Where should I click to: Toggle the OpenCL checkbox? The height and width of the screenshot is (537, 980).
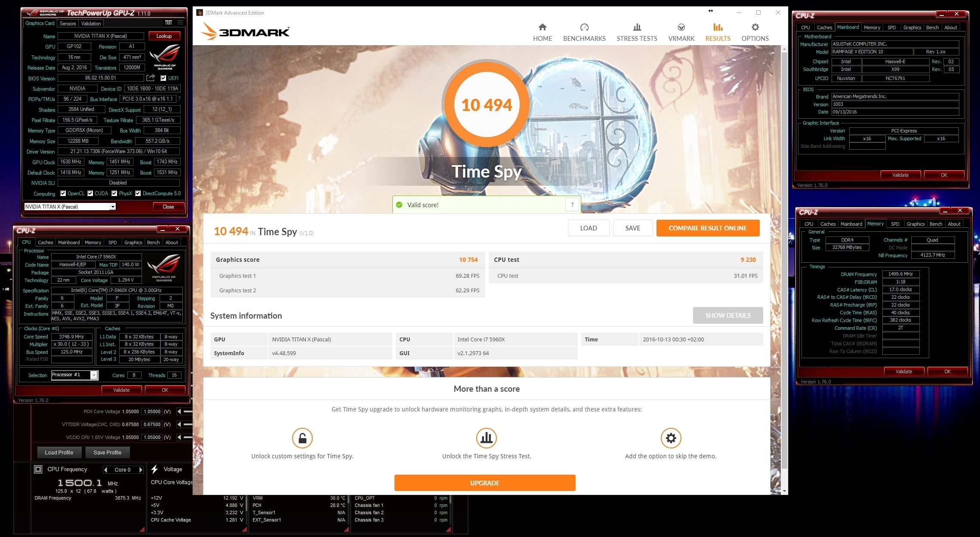pyautogui.click(x=63, y=193)
